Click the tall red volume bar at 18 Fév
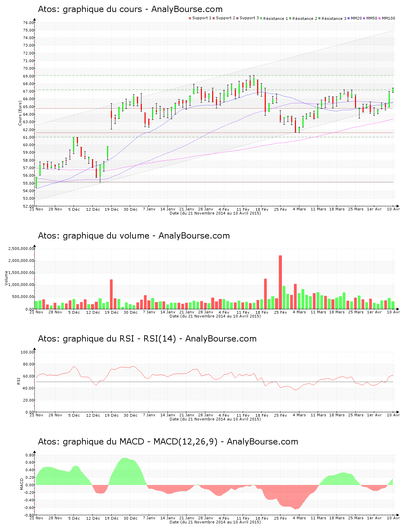412x532 pixels. click(265, 294)
